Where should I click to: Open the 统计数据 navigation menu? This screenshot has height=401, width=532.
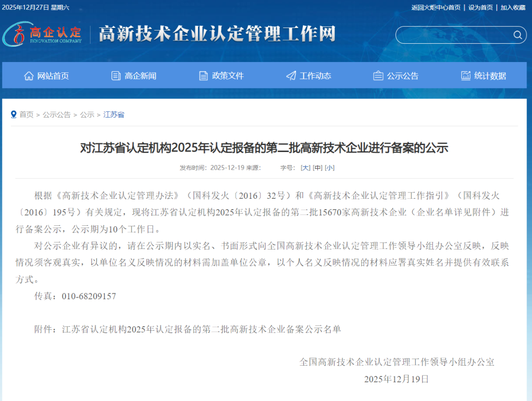[x=490, y=76]
